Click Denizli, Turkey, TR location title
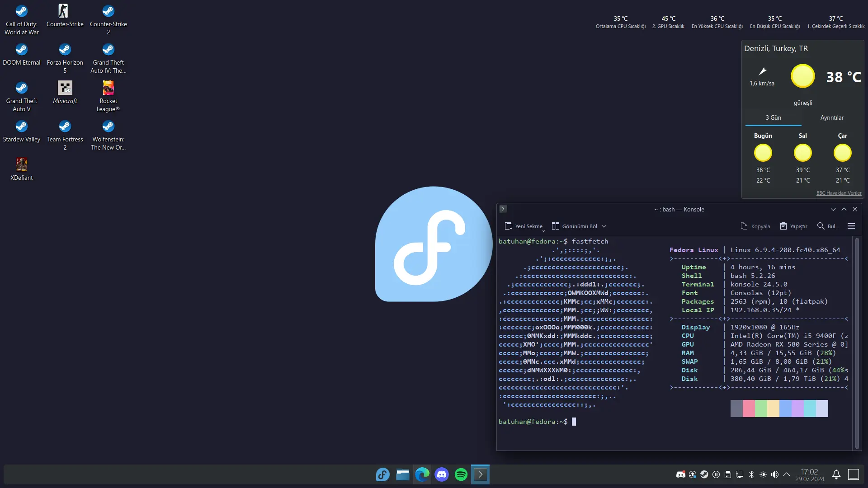The height and width of the screenshot is (488, 868). [x=776, y=49]
